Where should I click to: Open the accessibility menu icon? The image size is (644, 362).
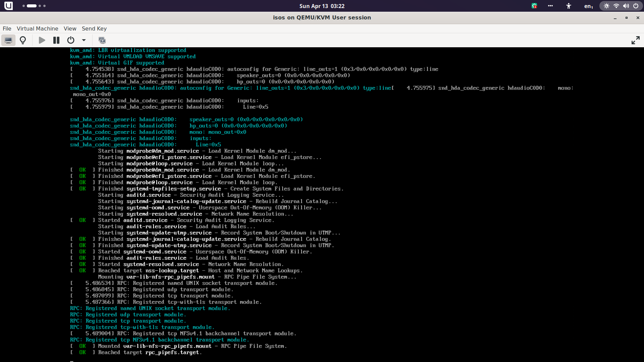[x=569, y=6]
